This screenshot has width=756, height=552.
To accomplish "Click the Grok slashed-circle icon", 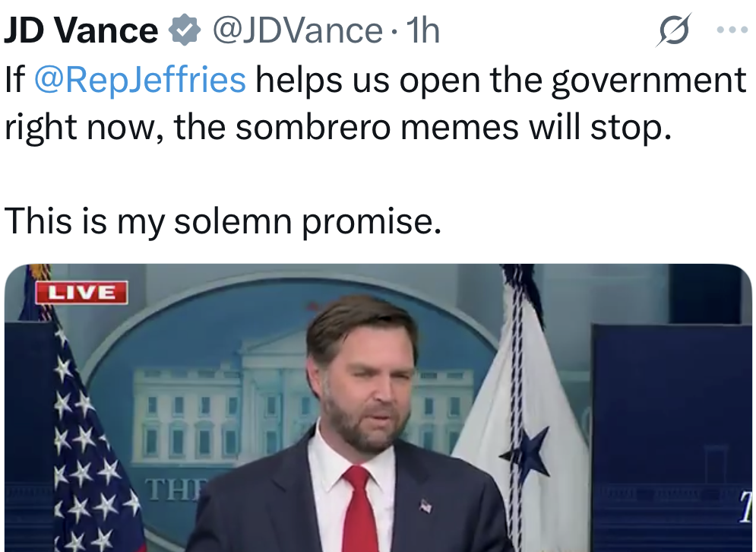I will [674, 31].
